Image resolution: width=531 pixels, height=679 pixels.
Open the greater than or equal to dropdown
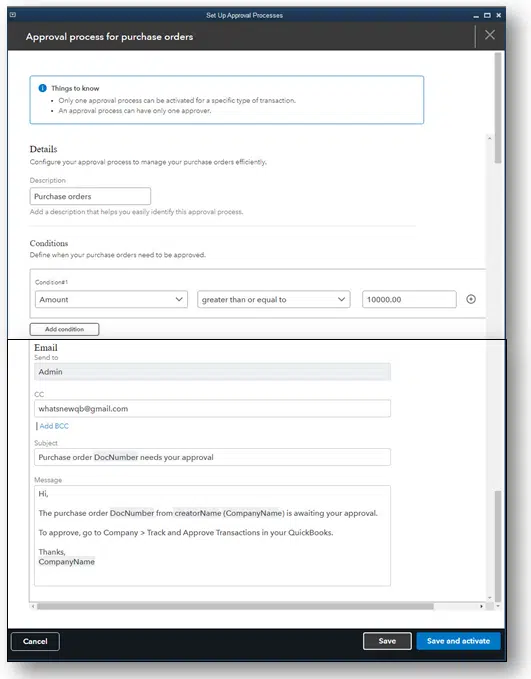pyautogui.click(x=274, y=299)
